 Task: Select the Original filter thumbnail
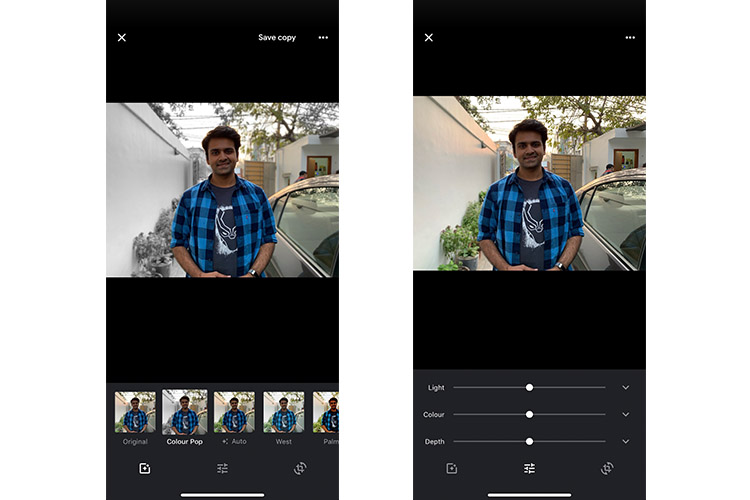click(135, 412)
